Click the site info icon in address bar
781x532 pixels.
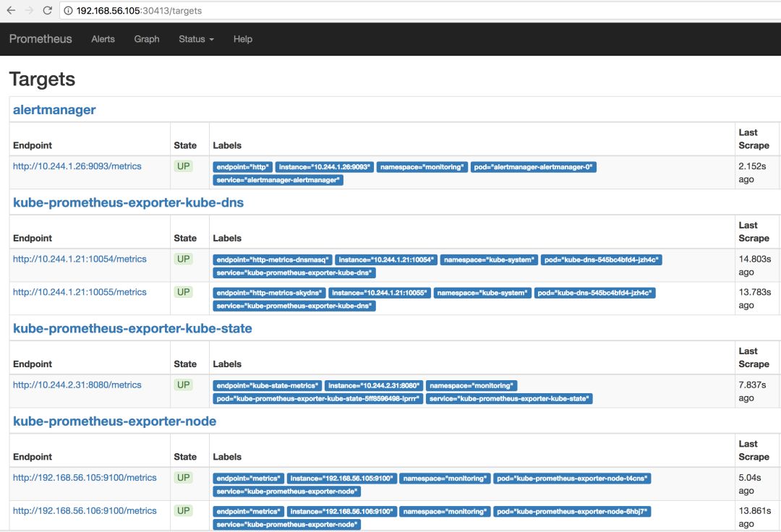click(x=68, y=10)
